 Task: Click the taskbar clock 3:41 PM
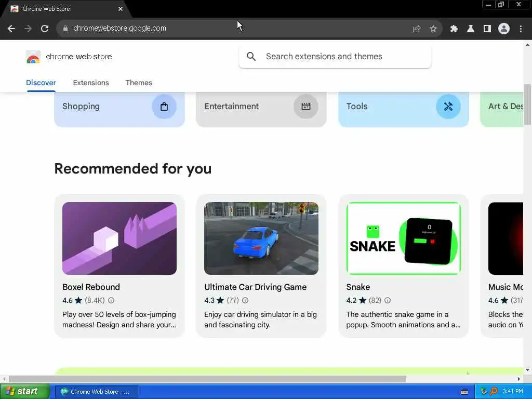513,392
